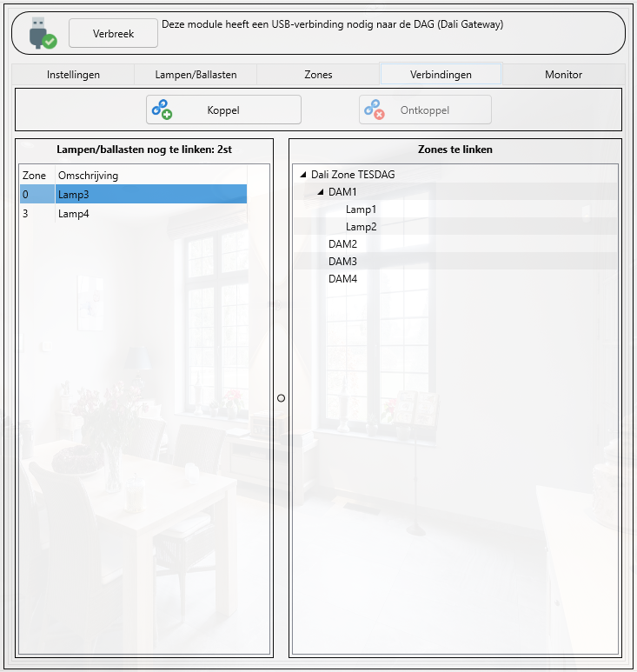This screenshot has width=637, height=672.
Task: Select the DAM2 zone
Action: tap(342, 244)
